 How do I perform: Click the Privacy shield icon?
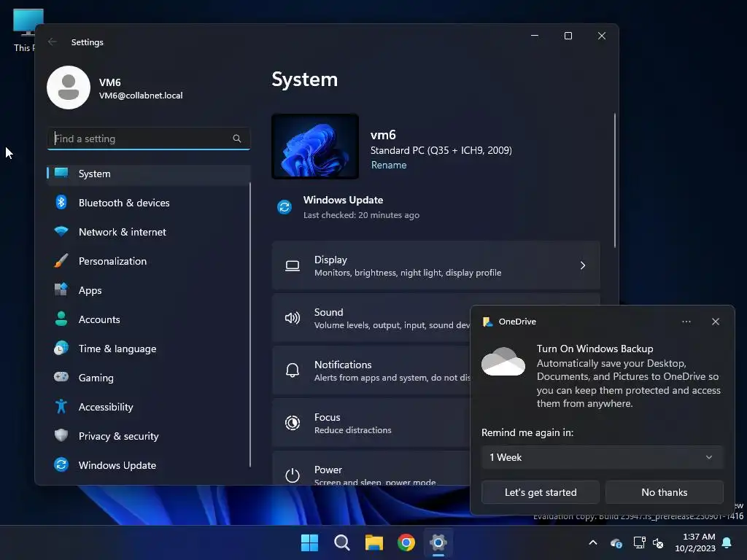click(61, 435)
